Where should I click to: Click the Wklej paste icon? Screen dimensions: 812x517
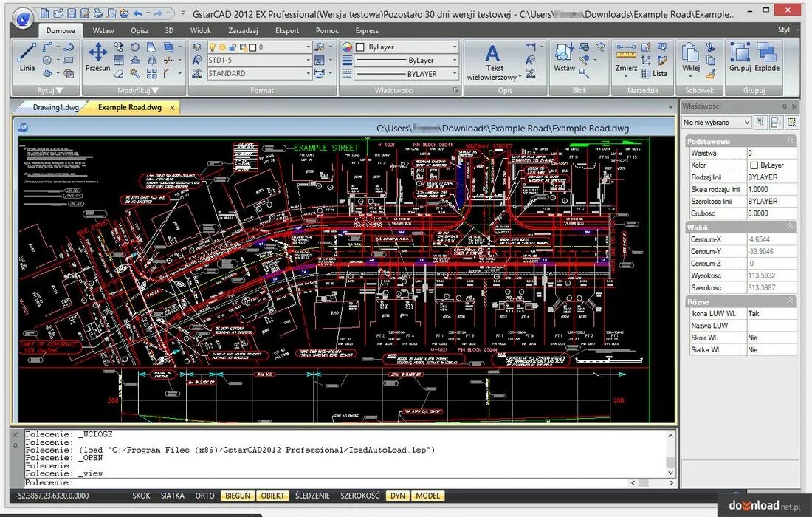point(690,58)
